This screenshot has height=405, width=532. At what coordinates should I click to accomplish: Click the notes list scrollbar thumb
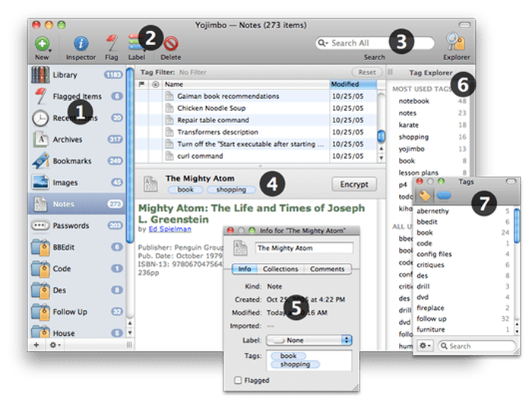click(381, 136)
